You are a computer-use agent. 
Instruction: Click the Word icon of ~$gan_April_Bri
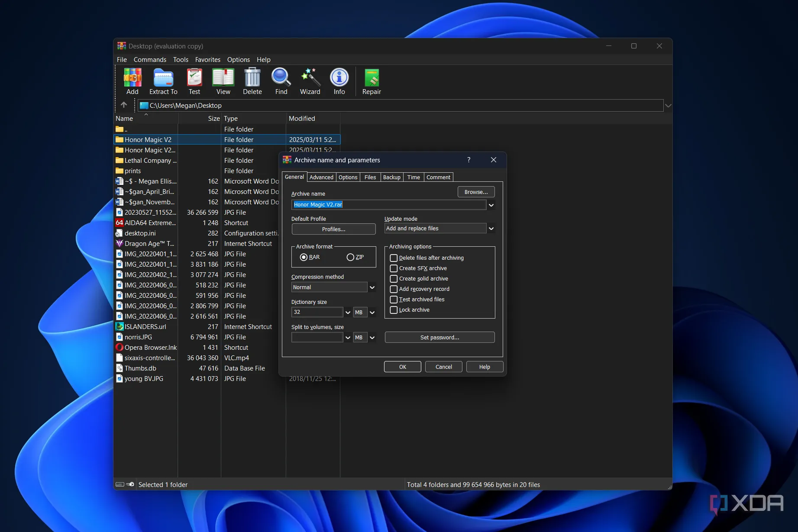click(120, 191)
